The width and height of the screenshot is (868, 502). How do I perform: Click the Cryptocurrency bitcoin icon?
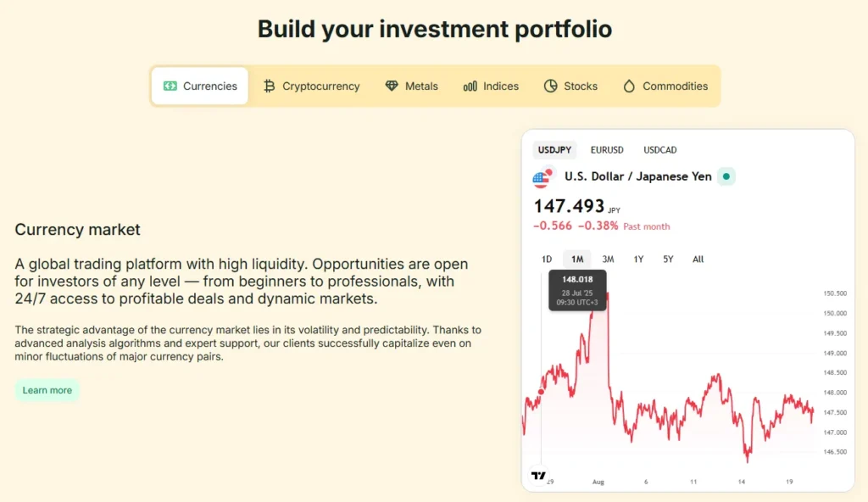point(270,86)
